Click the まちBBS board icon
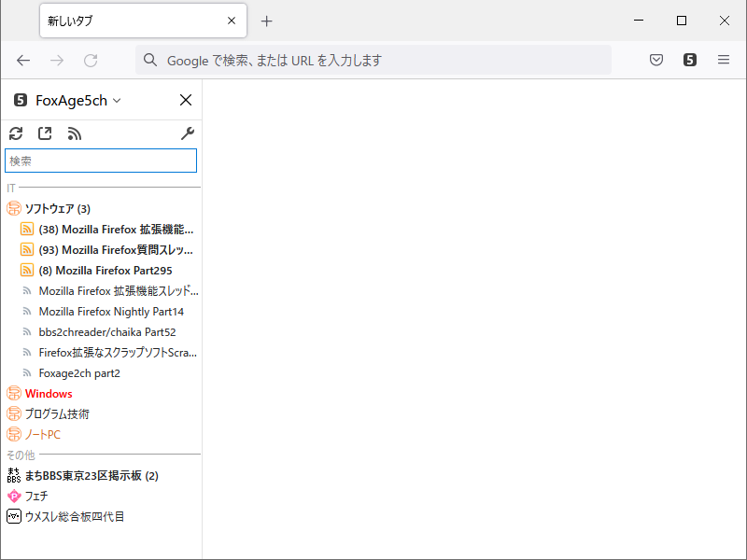This screenshot has width=747, height=560. pos(14,475)
